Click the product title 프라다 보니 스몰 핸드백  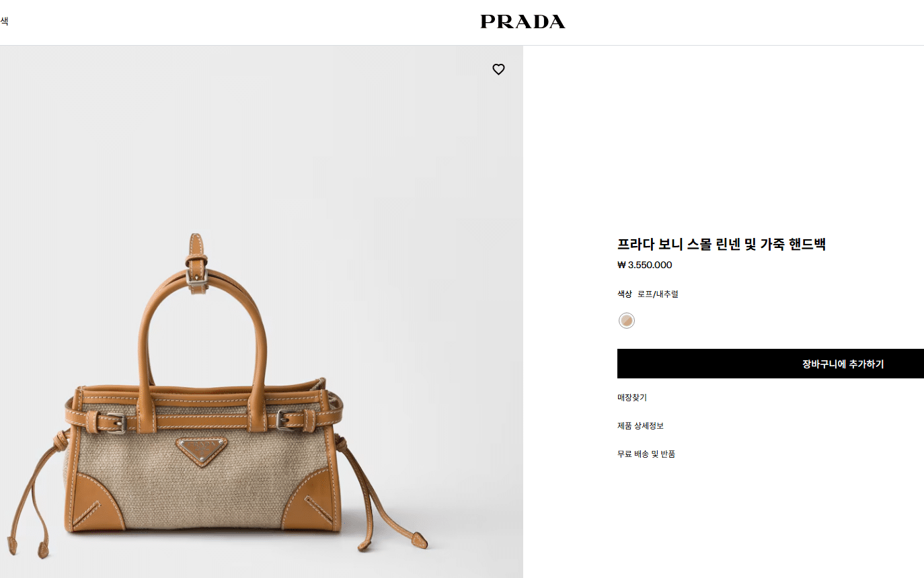pos(722,245)
